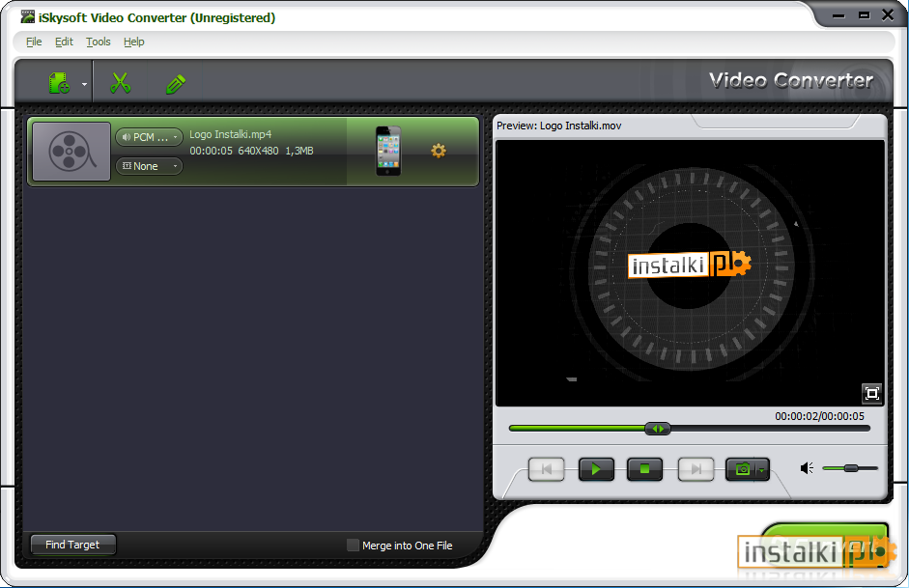Take a snapshot with camera icon
The width and height of the screenshot is (909, 588).
tap(742, 469)
